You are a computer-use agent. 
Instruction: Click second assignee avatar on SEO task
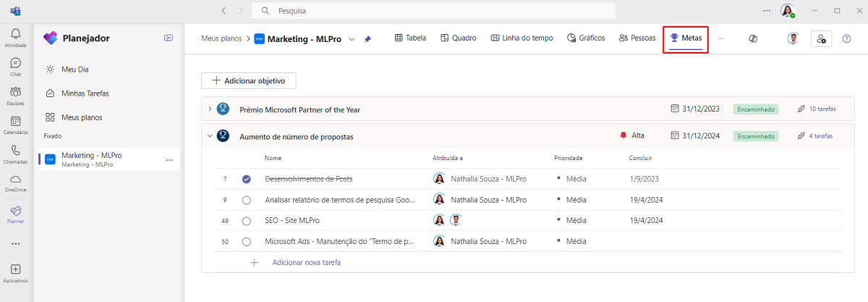(456, 220)
